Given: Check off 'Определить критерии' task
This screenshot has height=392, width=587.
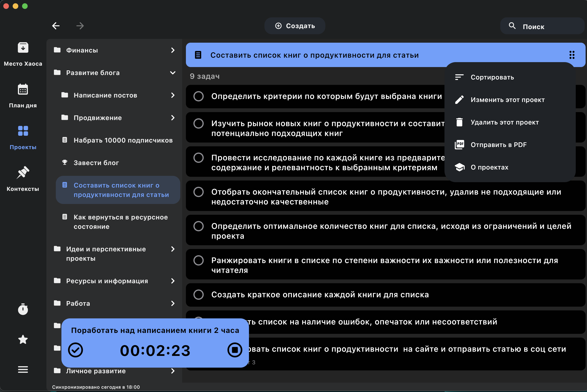Looking at the screenshot, I should pos(199,96).
